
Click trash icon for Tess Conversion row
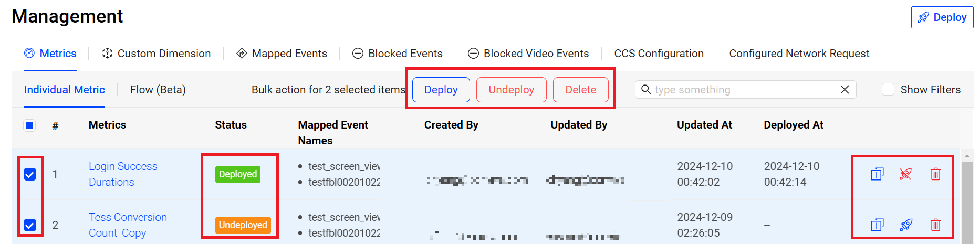pos(935,225)
